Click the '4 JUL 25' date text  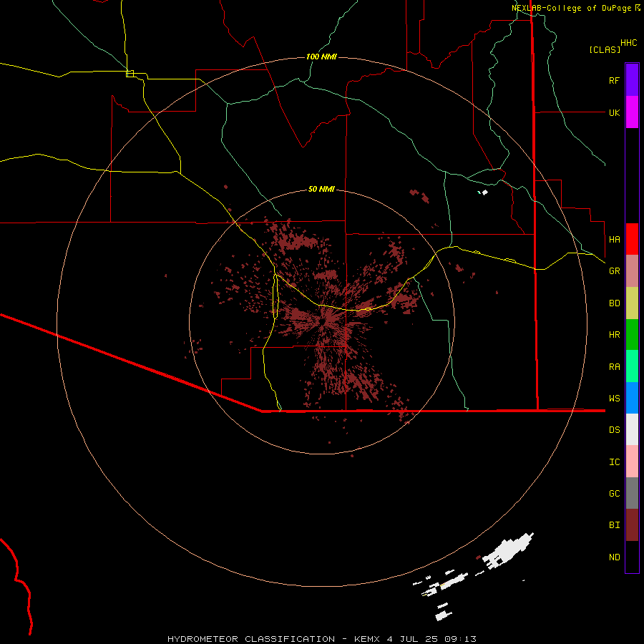(414, 639)
